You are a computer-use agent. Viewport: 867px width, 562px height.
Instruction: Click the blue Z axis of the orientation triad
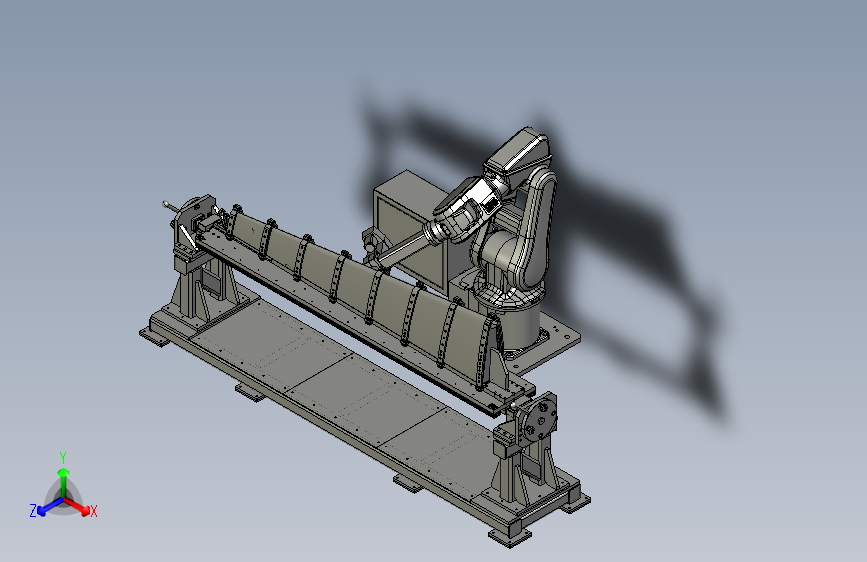[x=50, y=507]
